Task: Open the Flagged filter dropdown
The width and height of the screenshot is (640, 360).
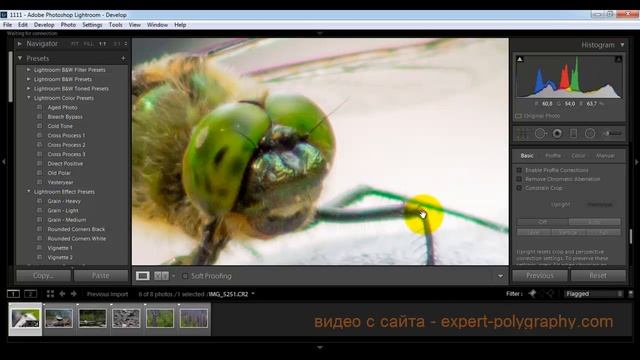Action: pos(593,294)
